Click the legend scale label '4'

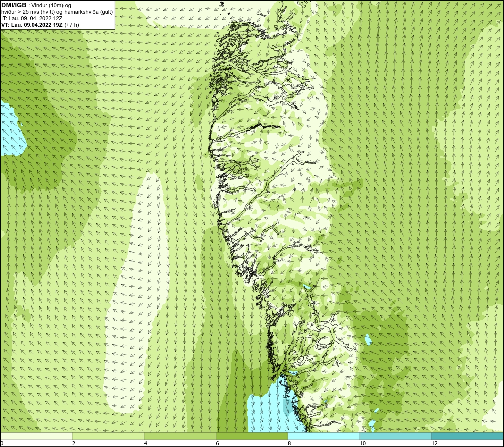click(x=146, y=443)
